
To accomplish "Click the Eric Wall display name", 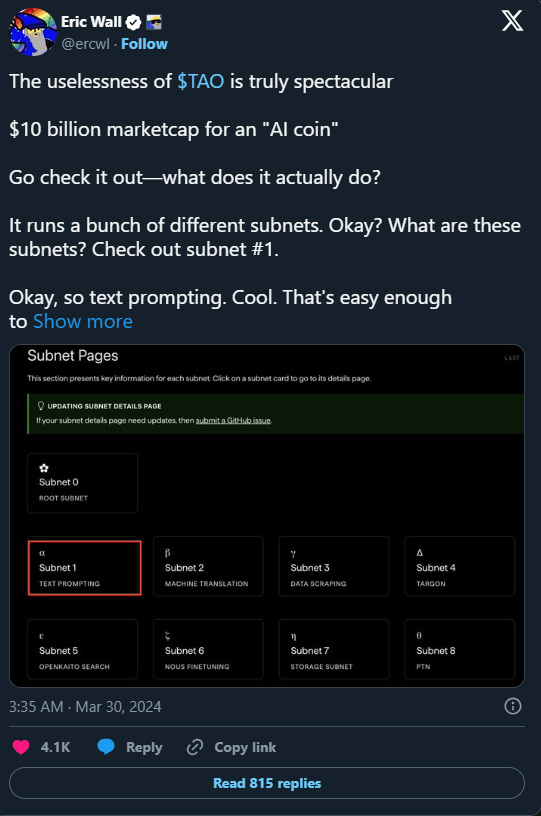I will 91,22.
